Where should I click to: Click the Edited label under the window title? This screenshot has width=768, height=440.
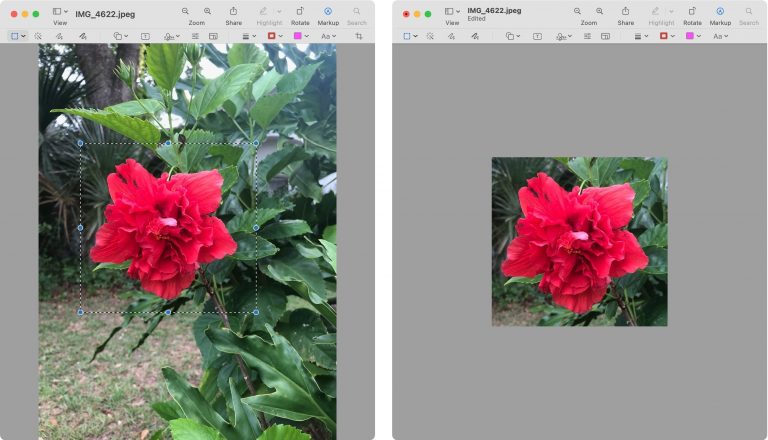[476, 19]
